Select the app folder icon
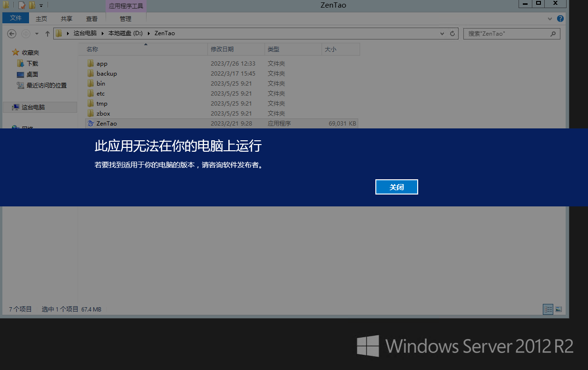This screenshot has height=370, width=588. [91, 63]
